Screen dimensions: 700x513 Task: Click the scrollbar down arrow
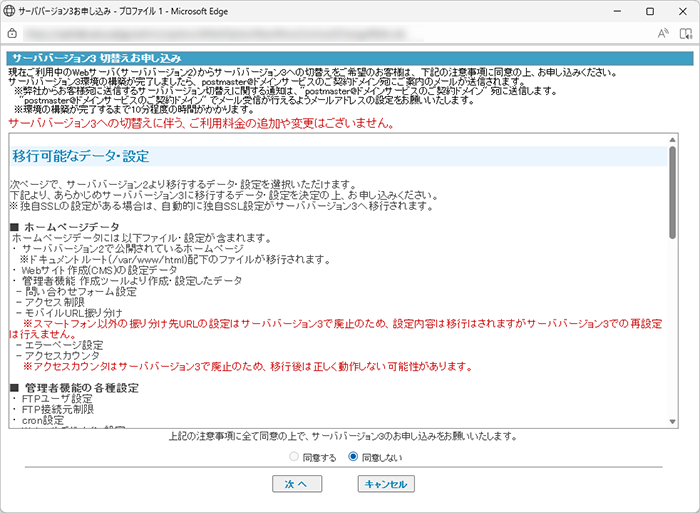673,423
